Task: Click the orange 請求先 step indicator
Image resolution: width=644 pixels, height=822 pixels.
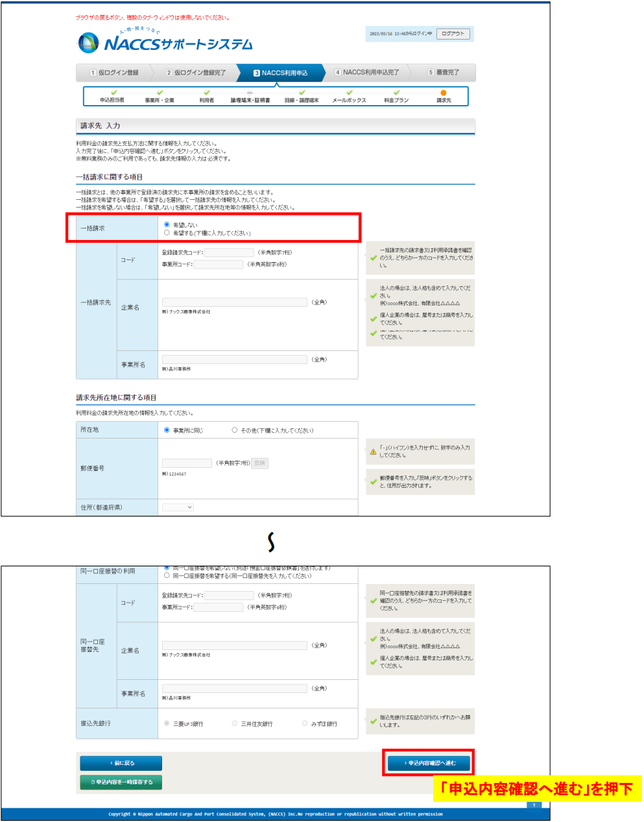Action: (444, 93)
